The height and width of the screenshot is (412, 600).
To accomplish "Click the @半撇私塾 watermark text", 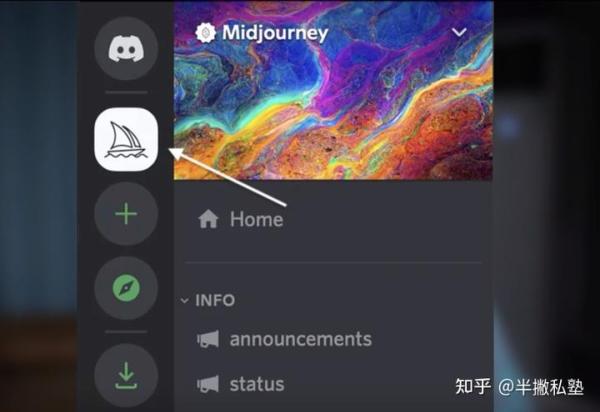I will click(541, 387).
